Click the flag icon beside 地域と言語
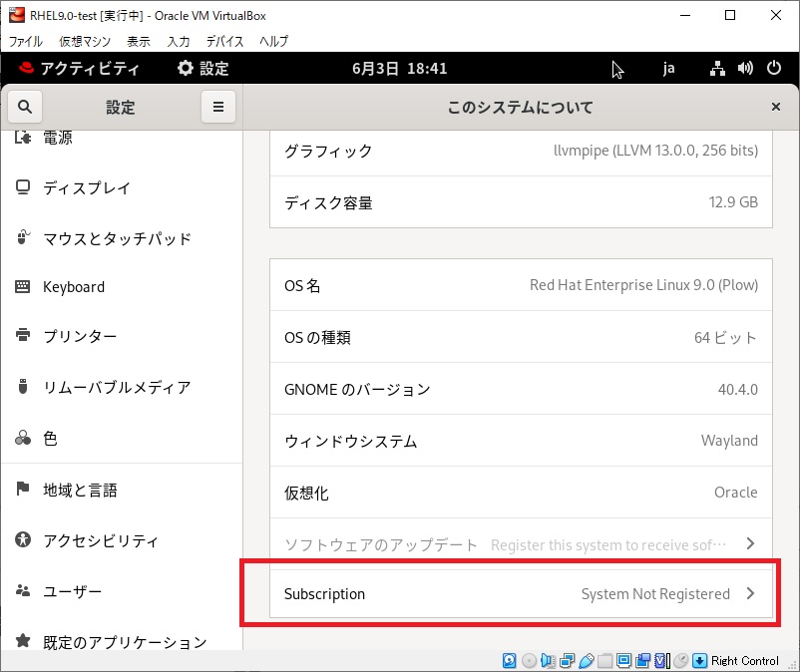Viewport: 800px width, 672px height. (x=23, y=489)
